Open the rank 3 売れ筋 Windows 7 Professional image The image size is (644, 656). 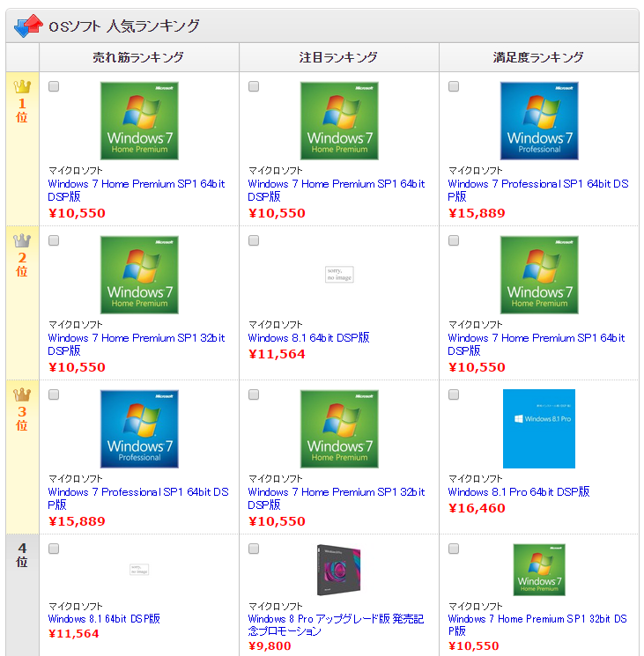tap(139, 429)
